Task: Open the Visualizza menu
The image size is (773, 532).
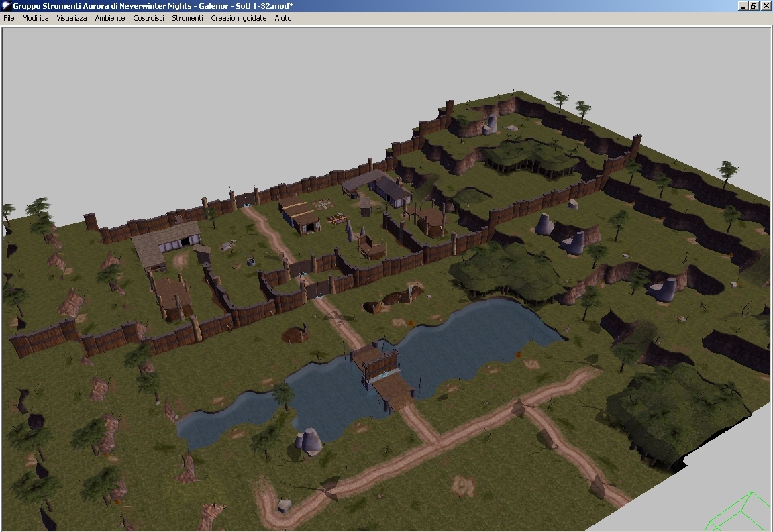Action: [72, 18]
